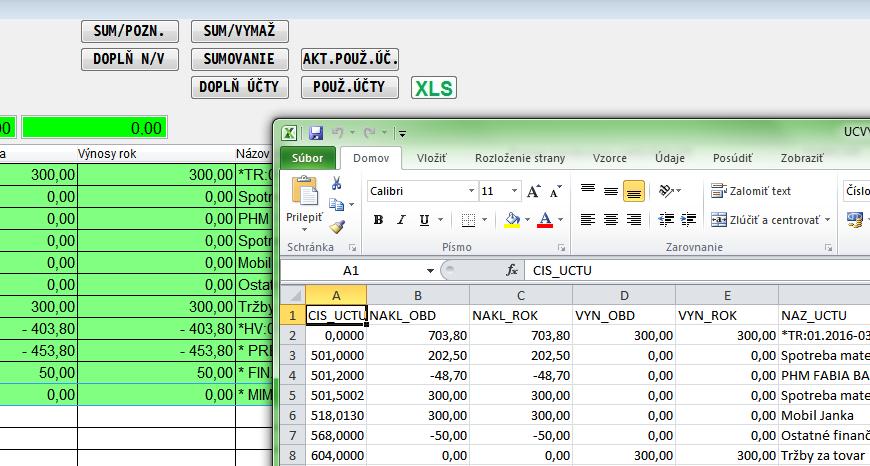Screen dimensions: 870x466
Task: Select row 5 header in Excel
Action: (293, 396)
